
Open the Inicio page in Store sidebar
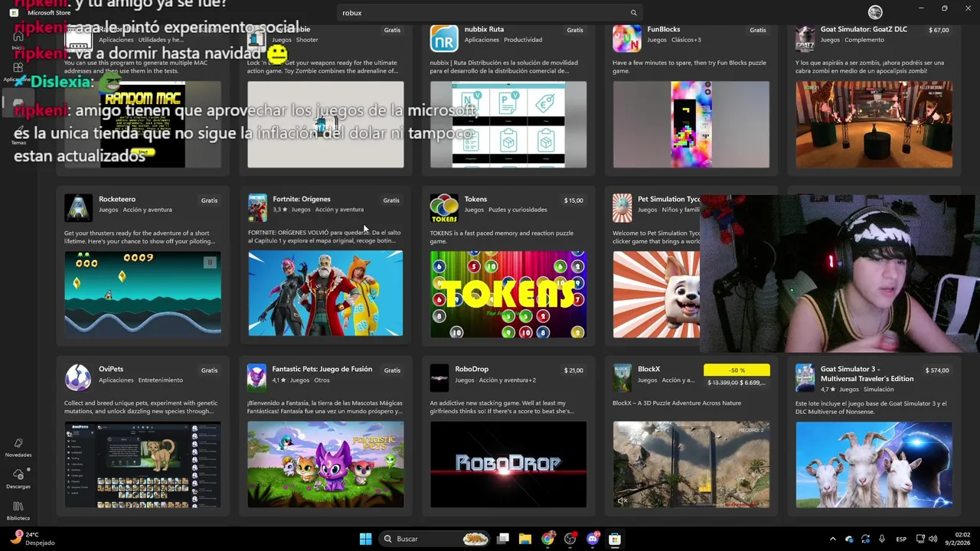click(18, 40)
